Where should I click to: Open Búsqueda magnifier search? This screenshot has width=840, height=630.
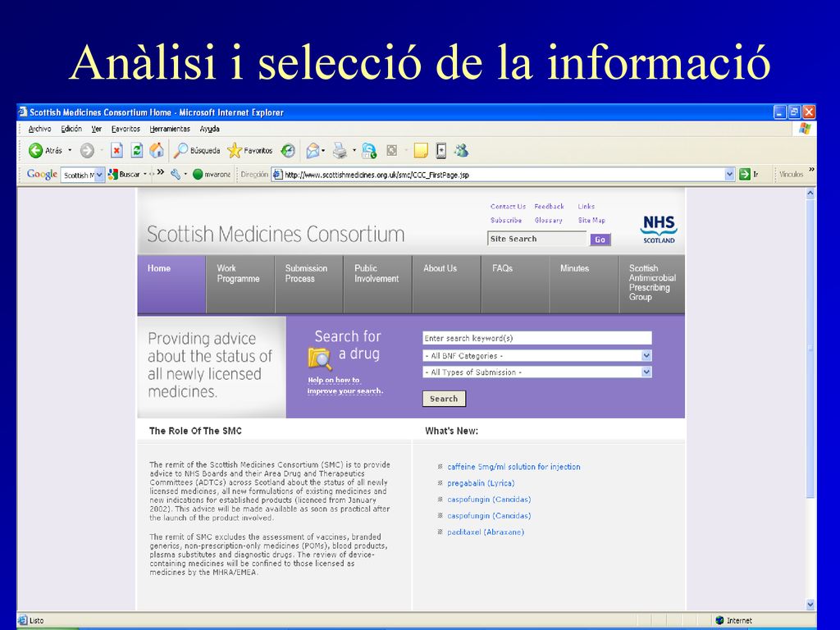[197, 151]
